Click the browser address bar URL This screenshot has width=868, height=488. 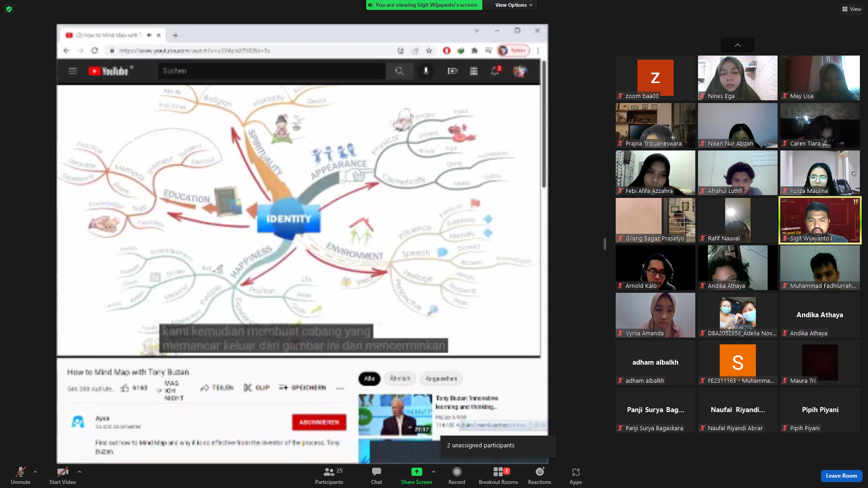pos(195,51)
